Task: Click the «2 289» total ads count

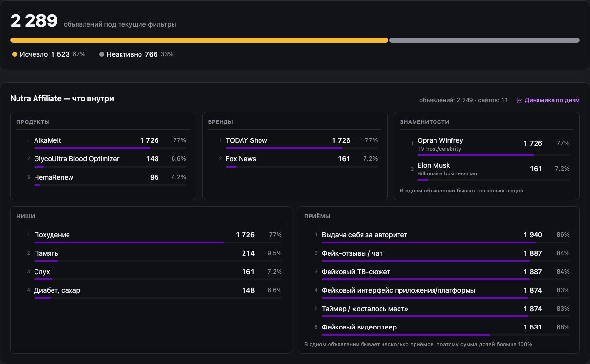Action: click(34, 21)
